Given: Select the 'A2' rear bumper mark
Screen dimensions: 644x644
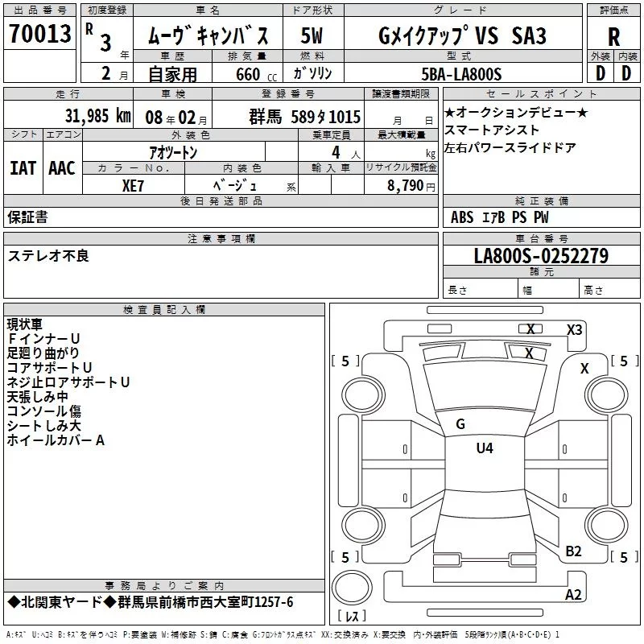Looking at the screenshot, I should [573, 594].
